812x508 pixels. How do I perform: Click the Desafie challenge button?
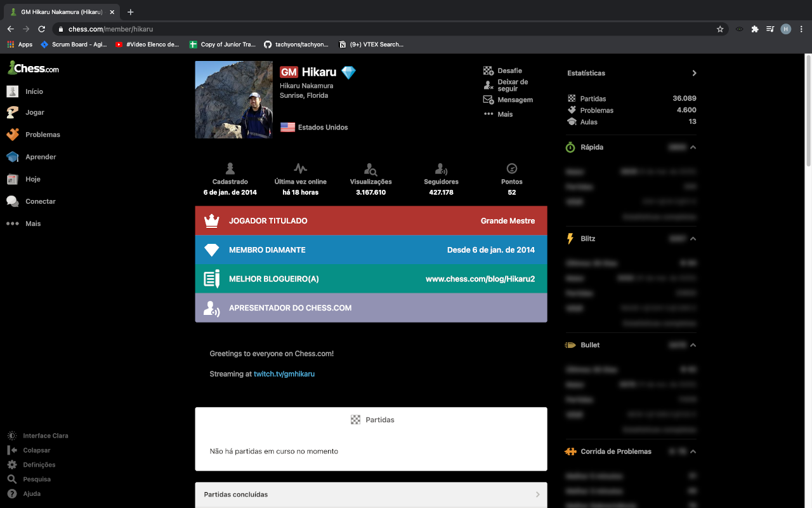tap(502, 70)
